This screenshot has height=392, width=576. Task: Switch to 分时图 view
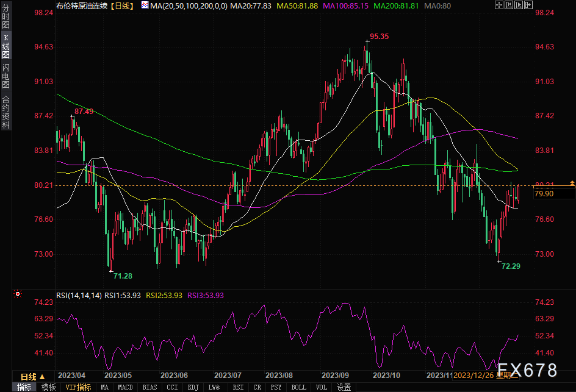point(5,16)
